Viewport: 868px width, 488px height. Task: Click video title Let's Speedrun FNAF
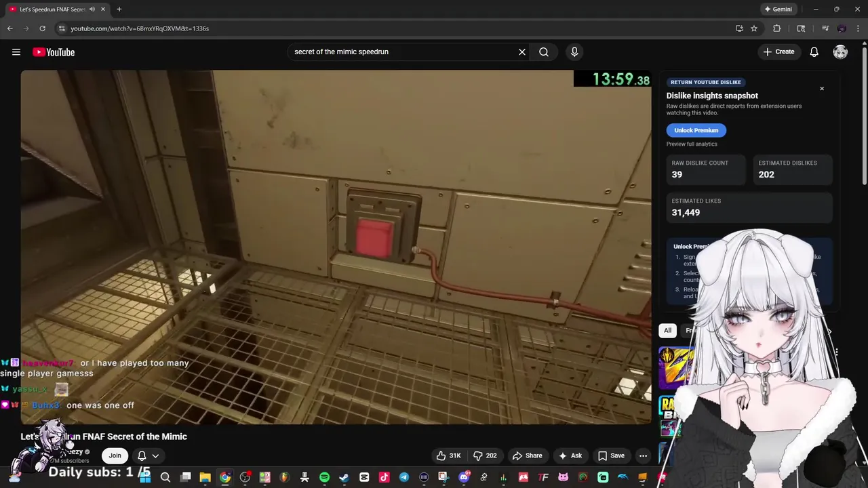(104, 436)
